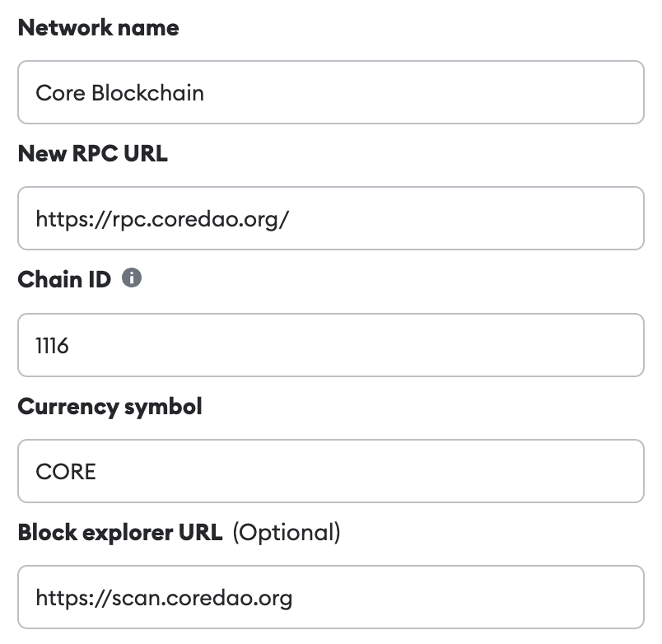Click the https://rpc.coredao.org/ URL text
662x644 pixels.
pyautogui.click(x=162, y=219)
